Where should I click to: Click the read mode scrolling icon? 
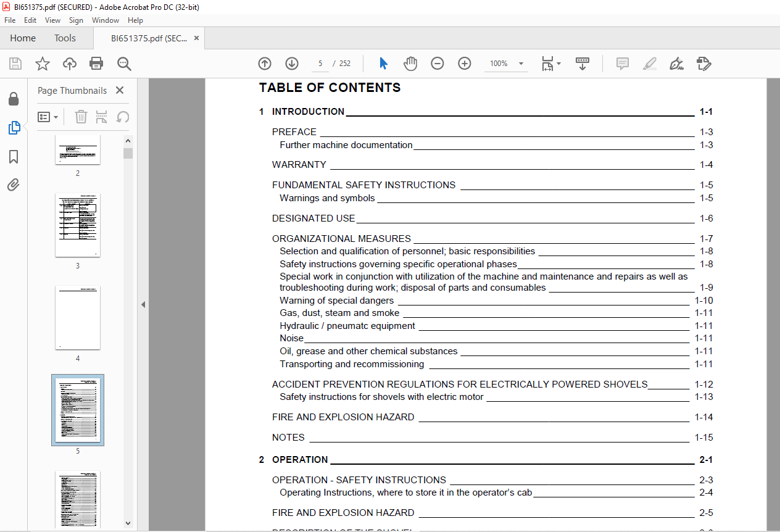click(583, 64)
